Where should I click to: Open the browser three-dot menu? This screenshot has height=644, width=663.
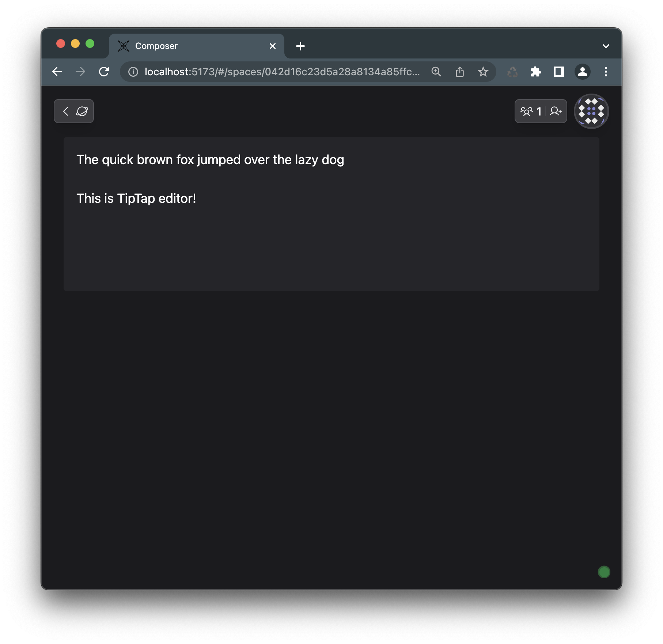tap(606, 72)
